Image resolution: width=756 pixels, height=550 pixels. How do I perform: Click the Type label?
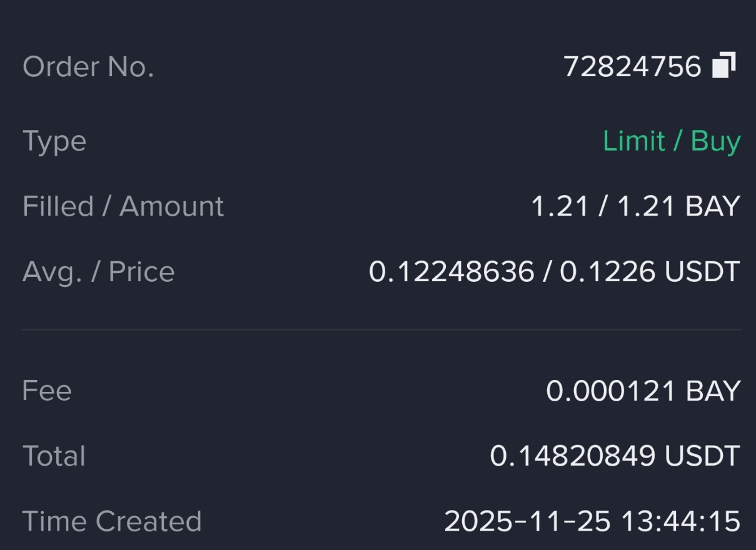point(54,141)
